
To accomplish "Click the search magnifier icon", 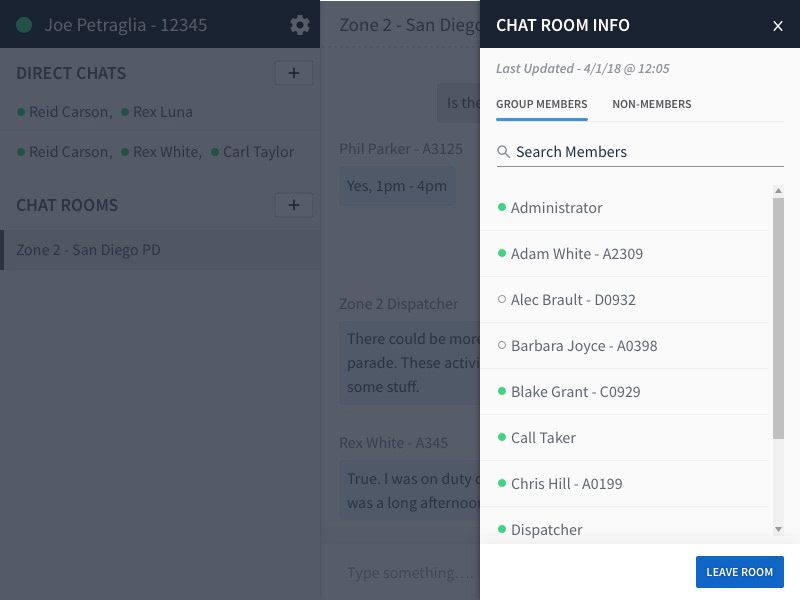I will tap(504, 152).
